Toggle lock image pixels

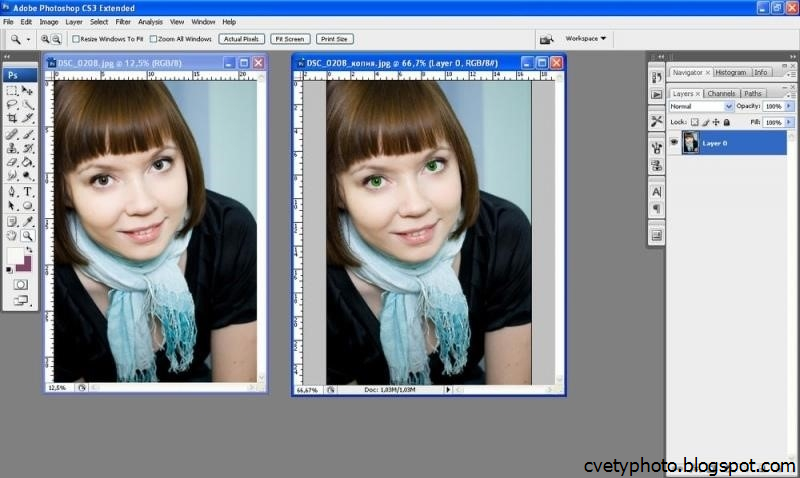[706, 122]
